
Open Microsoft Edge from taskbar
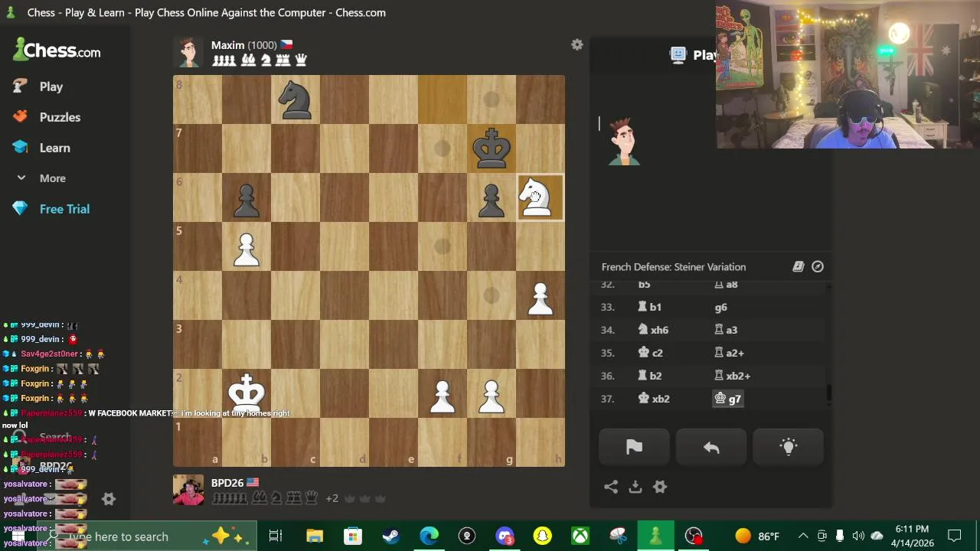[x=429, y=536]
